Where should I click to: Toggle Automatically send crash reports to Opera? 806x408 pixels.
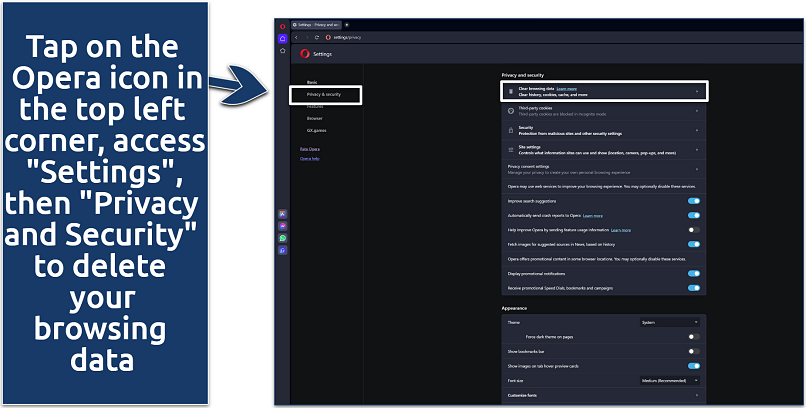(x=694, y=216)
